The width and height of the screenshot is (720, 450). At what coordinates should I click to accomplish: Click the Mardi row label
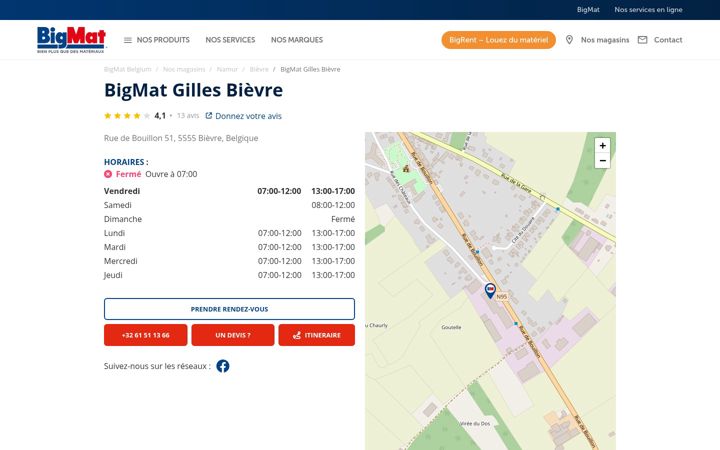114,247
